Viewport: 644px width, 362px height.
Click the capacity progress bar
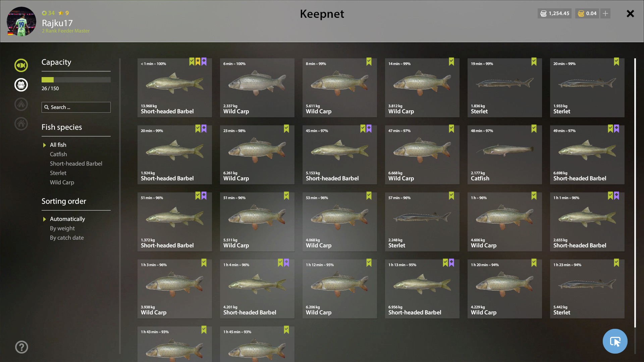coord(76,80)
